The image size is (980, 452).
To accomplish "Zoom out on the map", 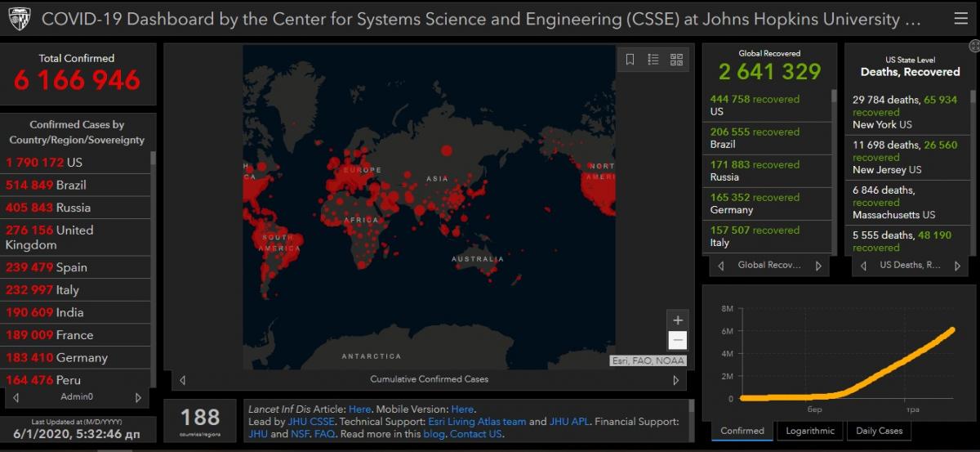I will tap(677, 340).
